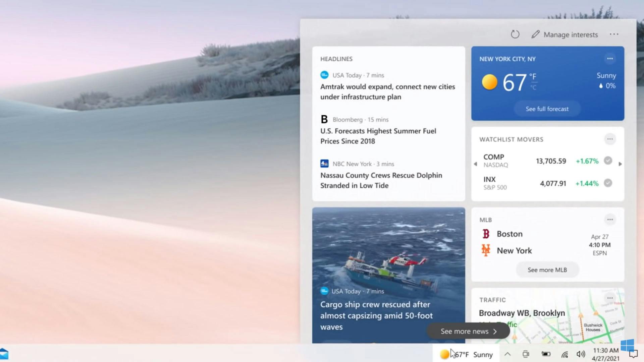The height and width of the screenshot is (362, 644).
Task: Click the Wi-Fi icon in the taskbar
Action: (565, 354)
